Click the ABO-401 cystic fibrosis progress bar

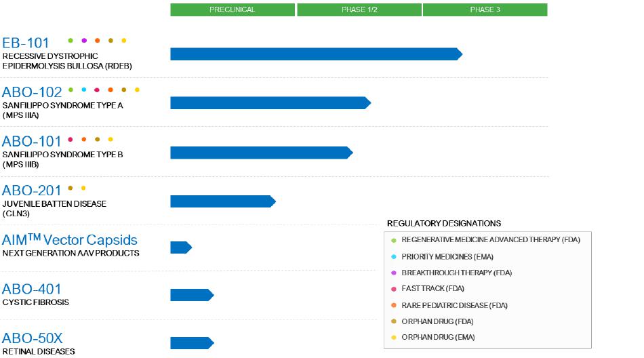[192, 295]
